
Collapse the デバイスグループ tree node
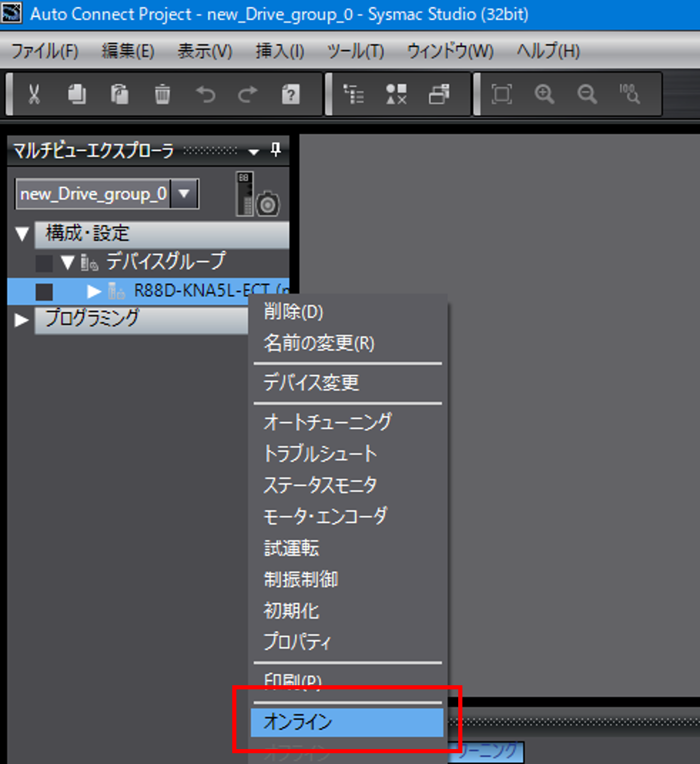pos(67,262)
